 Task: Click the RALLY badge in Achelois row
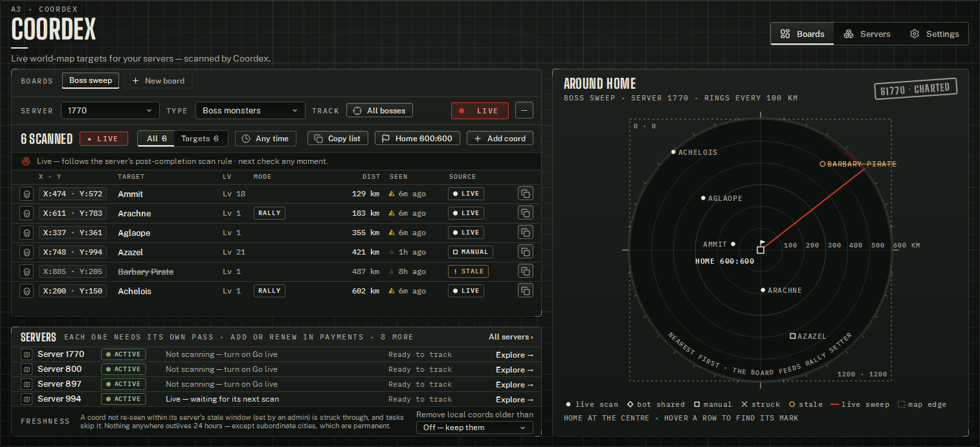269,291
